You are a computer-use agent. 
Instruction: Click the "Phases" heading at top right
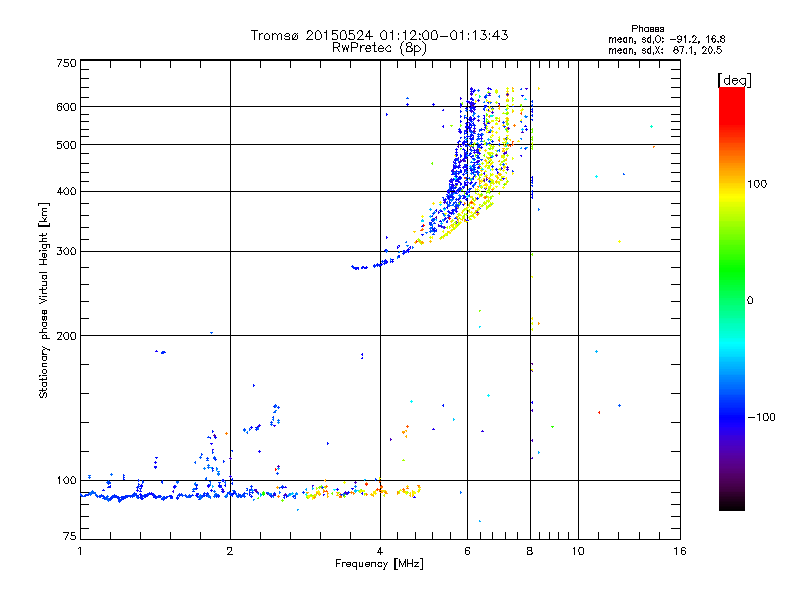click(x=647, y=29)
